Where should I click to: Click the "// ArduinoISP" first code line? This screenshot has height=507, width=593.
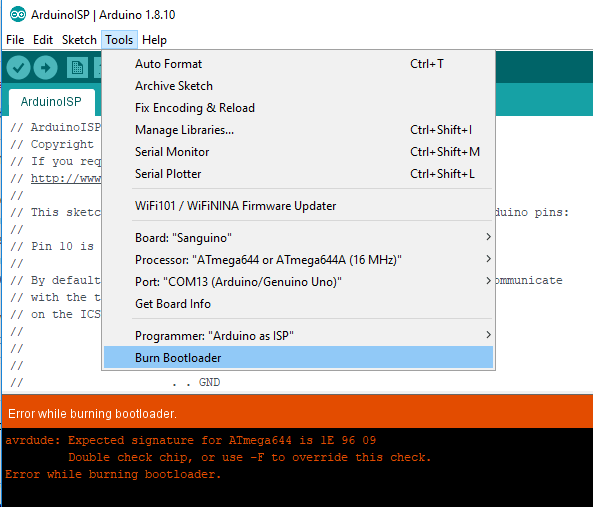56,127
